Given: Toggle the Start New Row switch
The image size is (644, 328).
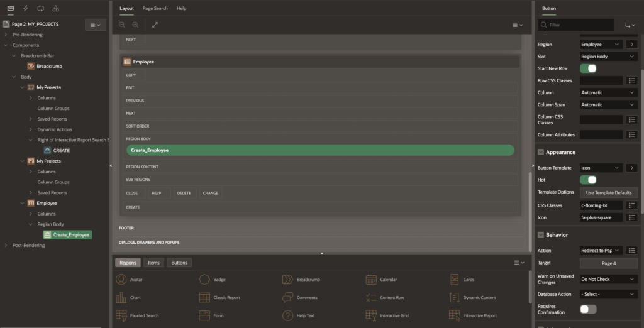Looking at the screenshot, I should (588, 68).
